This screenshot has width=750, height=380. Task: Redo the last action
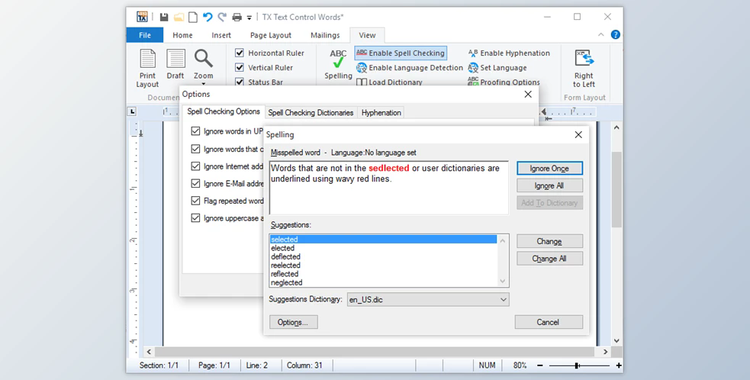point(221,17)
